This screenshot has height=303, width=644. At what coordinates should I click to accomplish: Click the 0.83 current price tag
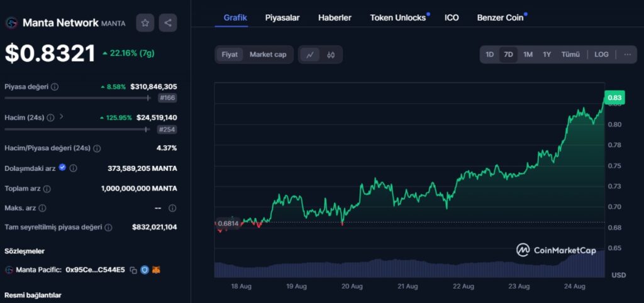click(614, 97)
